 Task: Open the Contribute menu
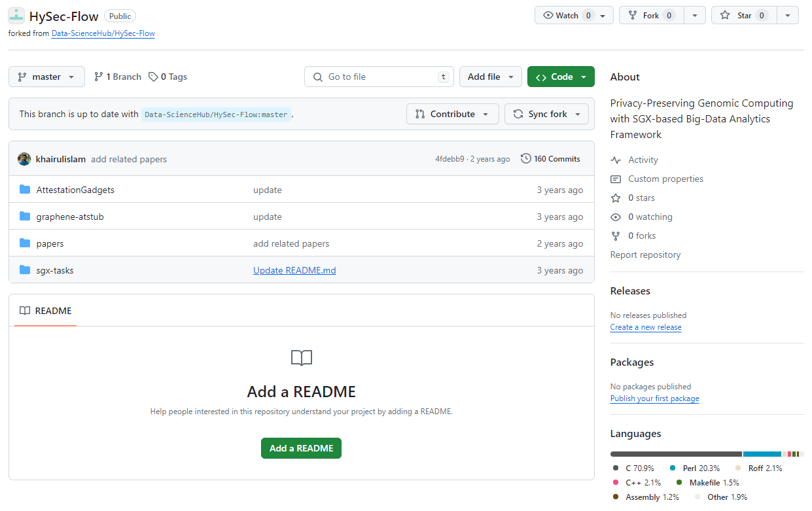click(452, 114)
